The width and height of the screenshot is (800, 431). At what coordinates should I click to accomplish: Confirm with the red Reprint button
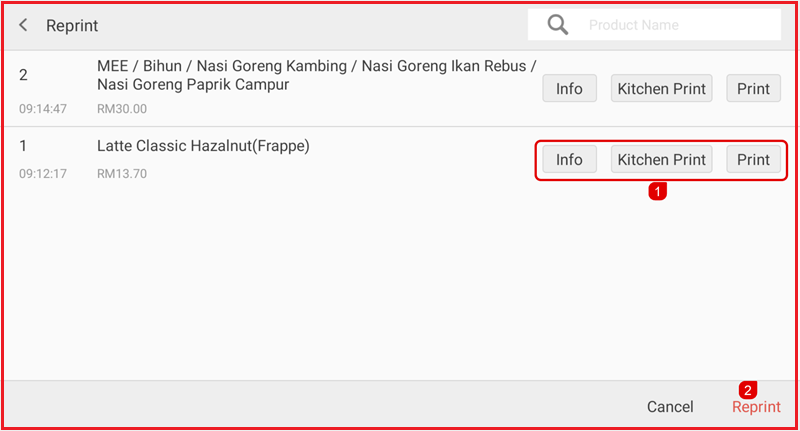click(x=756, y=406)
